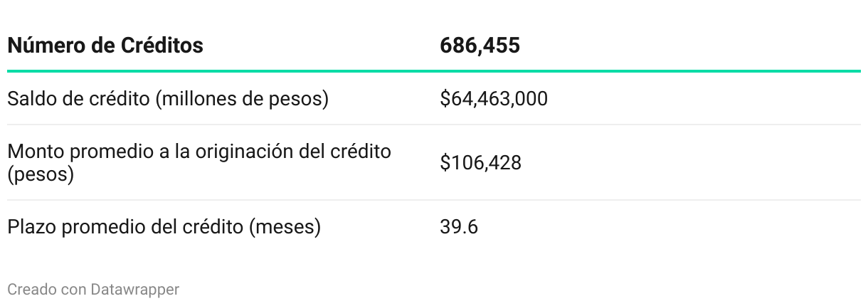Open the Datawrapper attribution link
Screen dimensions: 868x306
135,289
